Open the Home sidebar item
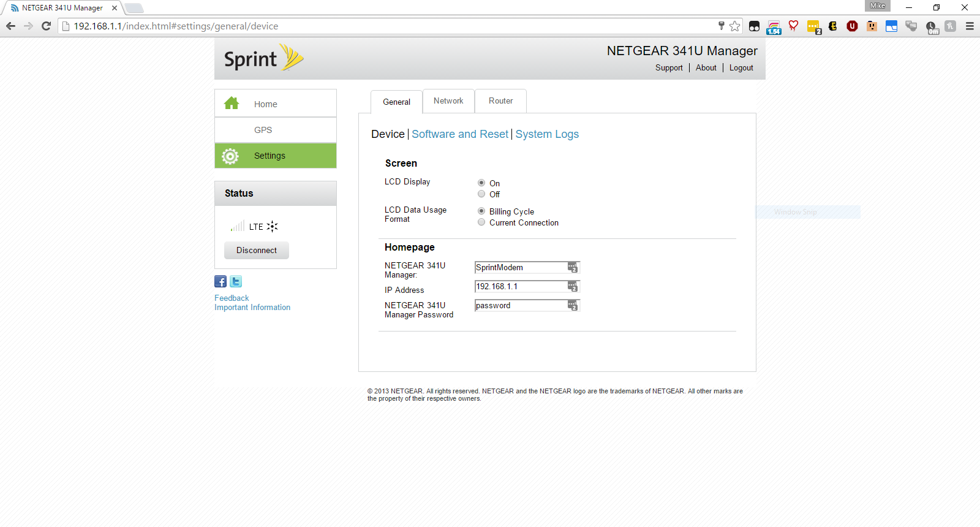This screenshot has width=980, height=527. [276, 104]
